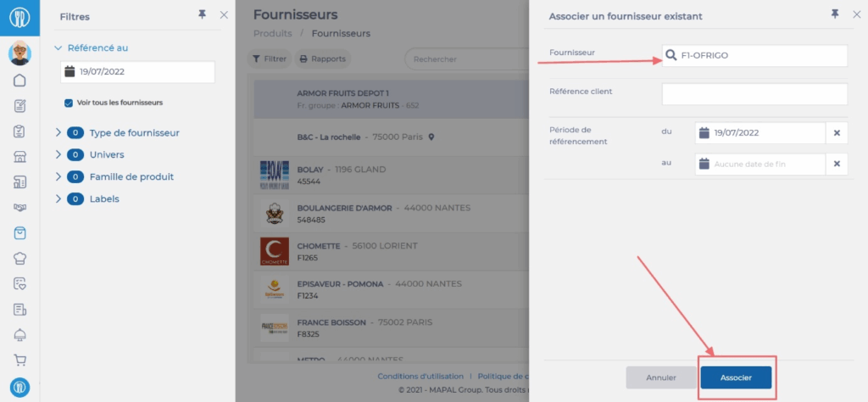Clear the end date with X icon
This screenshot has height=402, width=868.
[837, 164]
